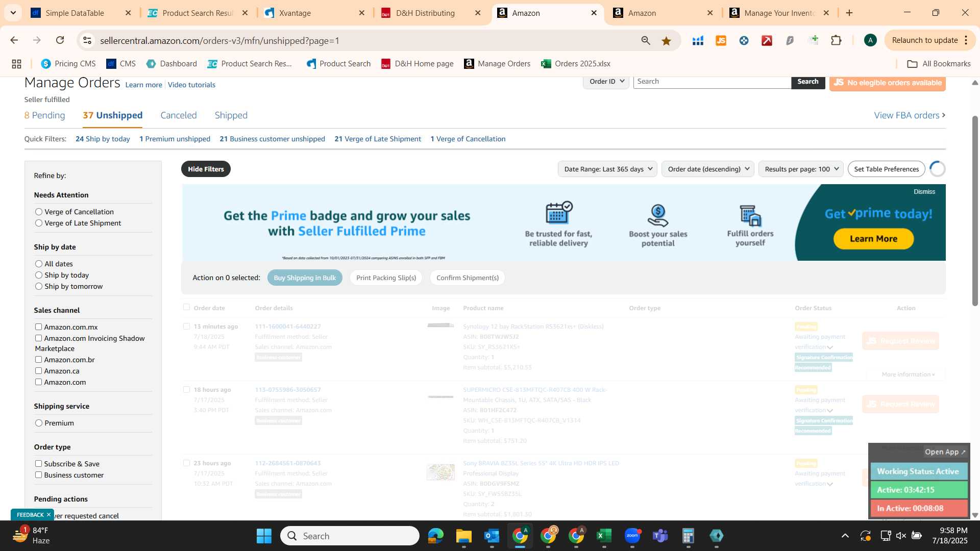Open the tab search dropdown arrow
The image size is (980, 551).
pos(13,13)
